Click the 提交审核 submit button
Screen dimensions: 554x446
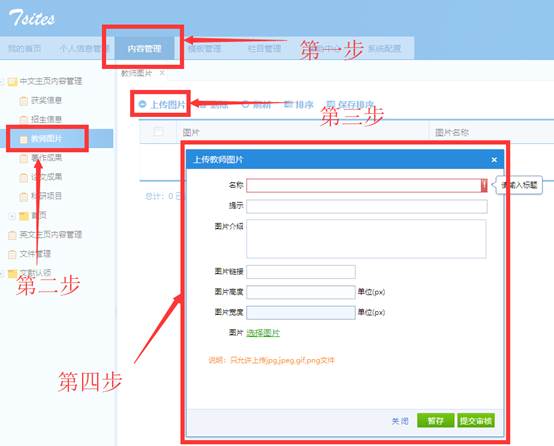476,421
